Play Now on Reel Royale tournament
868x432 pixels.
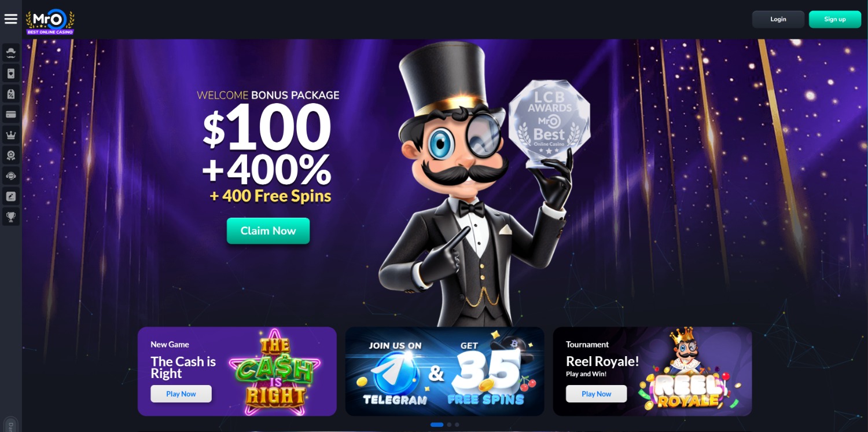[597, 394]
